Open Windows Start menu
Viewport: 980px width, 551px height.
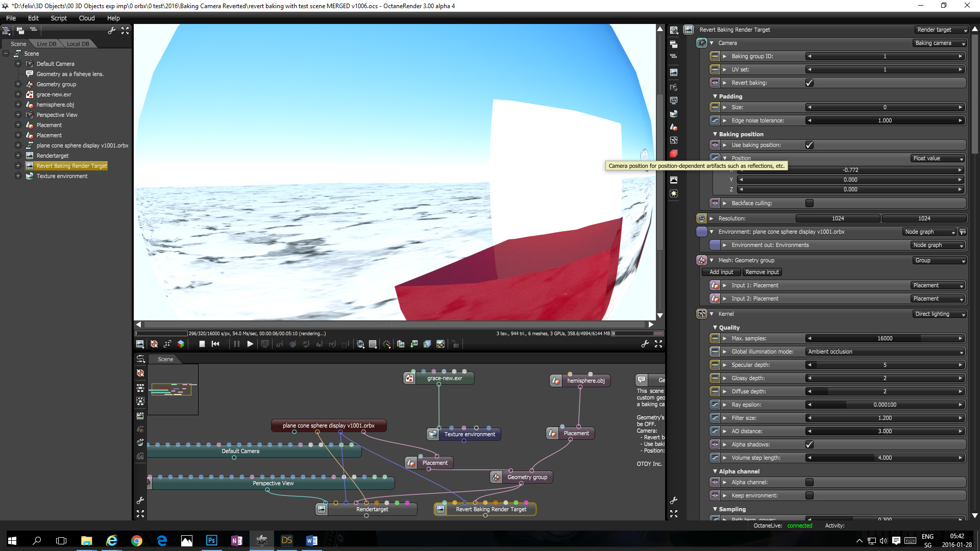click(x=12, y=541)
